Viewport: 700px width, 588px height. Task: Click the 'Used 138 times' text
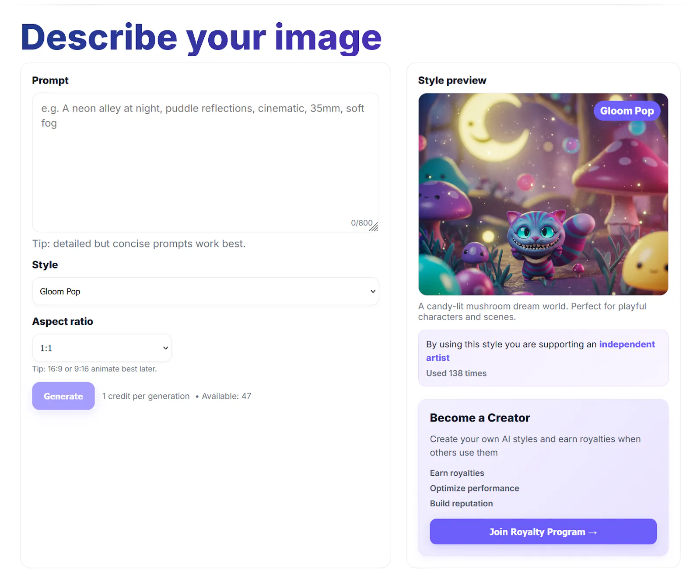coord(456,373)
